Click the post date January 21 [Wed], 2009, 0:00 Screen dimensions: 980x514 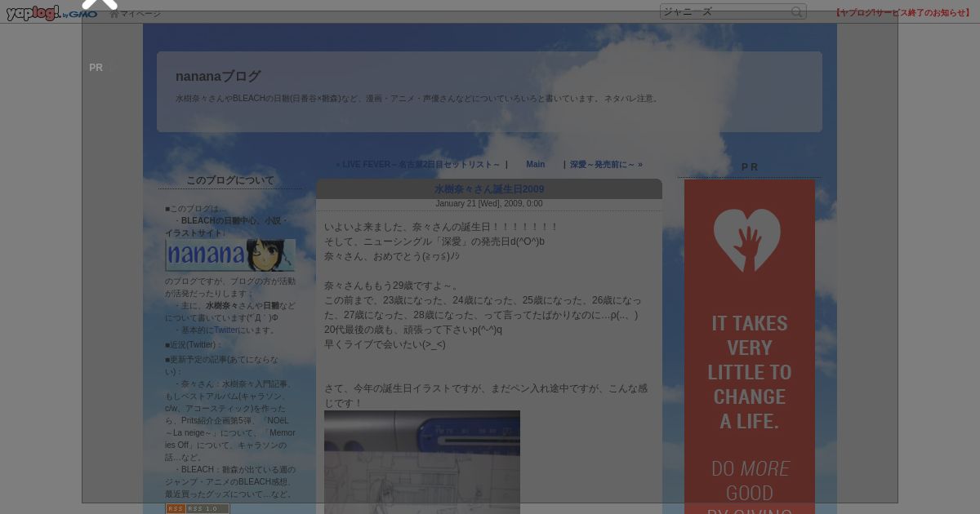click(x=489, y=204)
